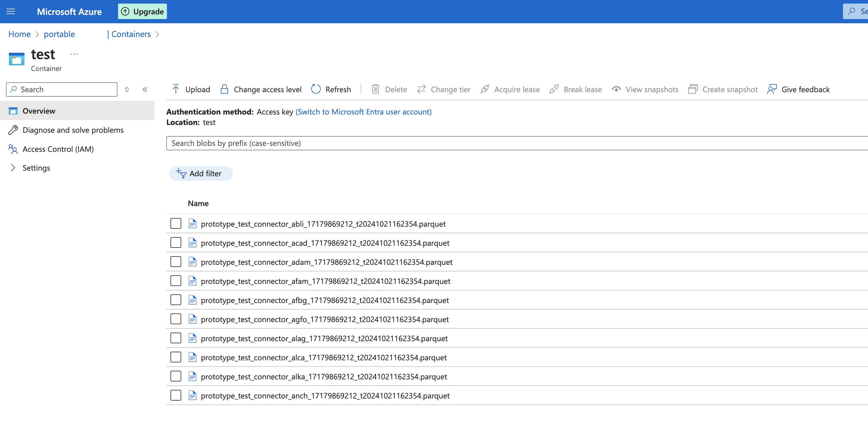Upload a blob to the container
The width and height of the screenshot is (868, 448).
tap(190, 89)
